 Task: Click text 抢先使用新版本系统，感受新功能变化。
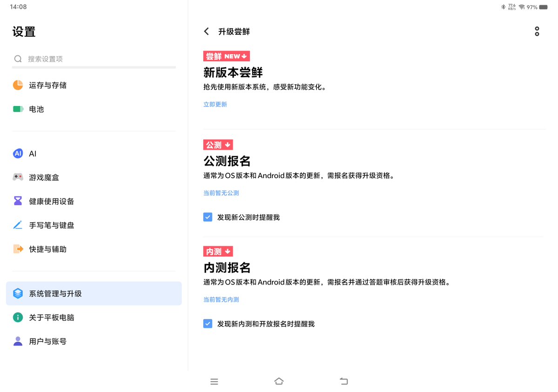(x=265, y=87)
